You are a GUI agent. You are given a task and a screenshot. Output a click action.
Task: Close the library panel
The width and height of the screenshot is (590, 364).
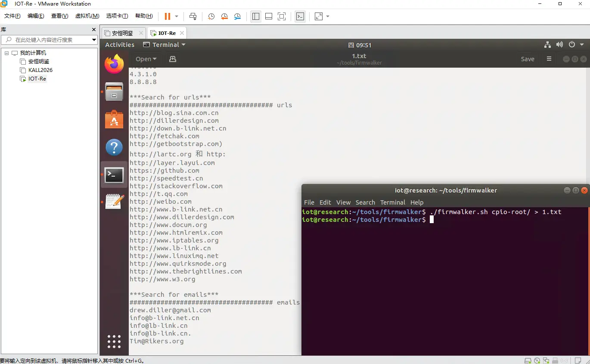coord(94,30)
